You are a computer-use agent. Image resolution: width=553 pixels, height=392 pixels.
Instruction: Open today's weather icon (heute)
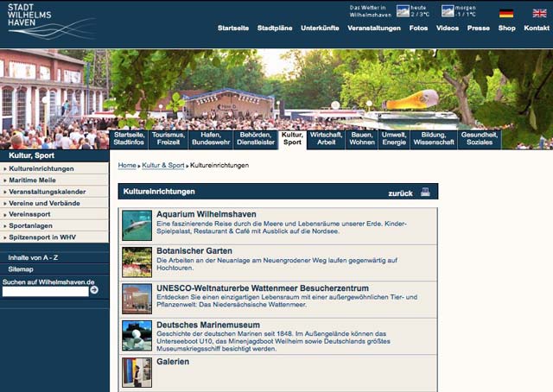[x=403, y=11]
